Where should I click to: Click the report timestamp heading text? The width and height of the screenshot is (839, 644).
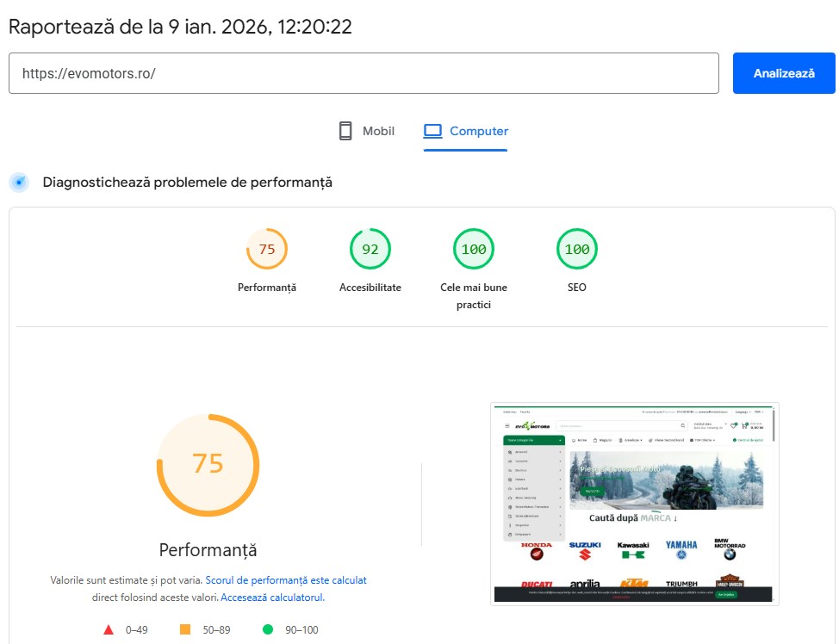pyautogui.click(x=180, y=27)
